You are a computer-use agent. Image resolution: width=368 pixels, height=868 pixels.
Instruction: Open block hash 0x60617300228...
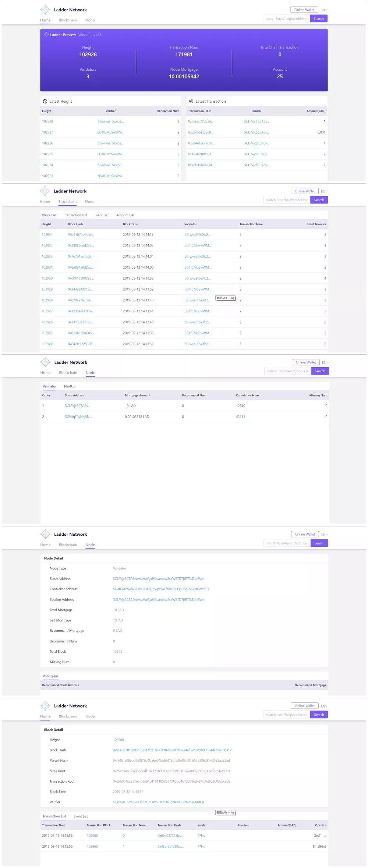[x=81, y=278]
